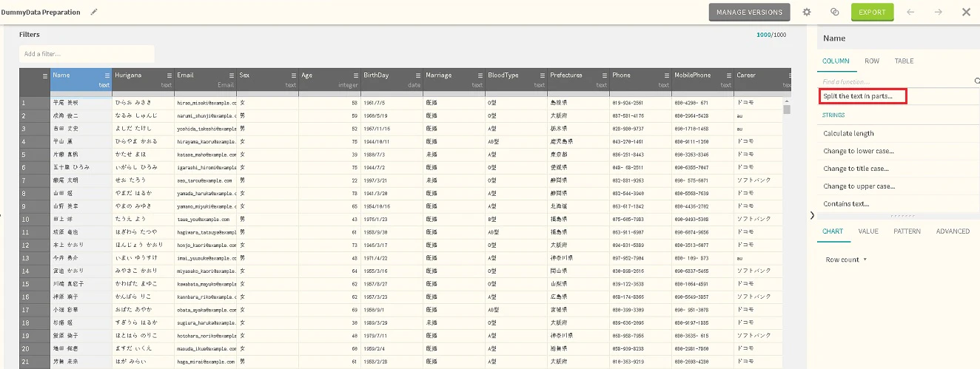Screen dimensions: 980x369
Task: Open the Prefectures column menu
Action: pyautogui.click(x=605, y=75)
